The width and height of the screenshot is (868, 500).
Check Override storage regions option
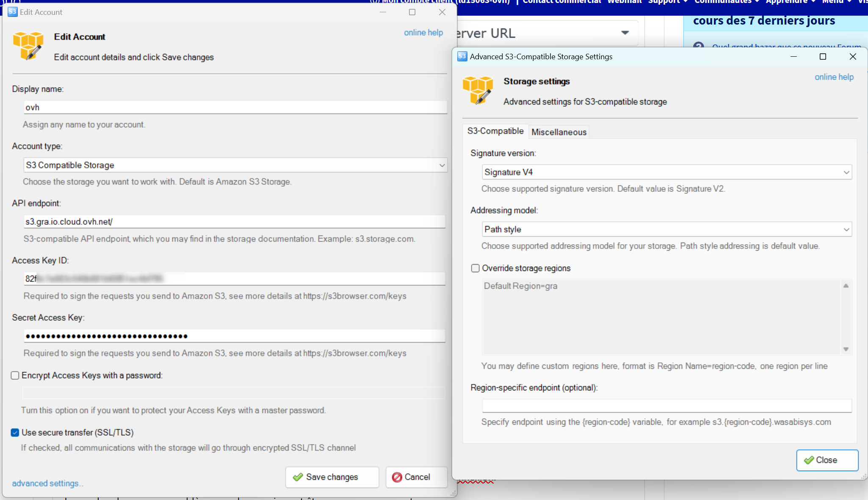(x=475, y=268)
